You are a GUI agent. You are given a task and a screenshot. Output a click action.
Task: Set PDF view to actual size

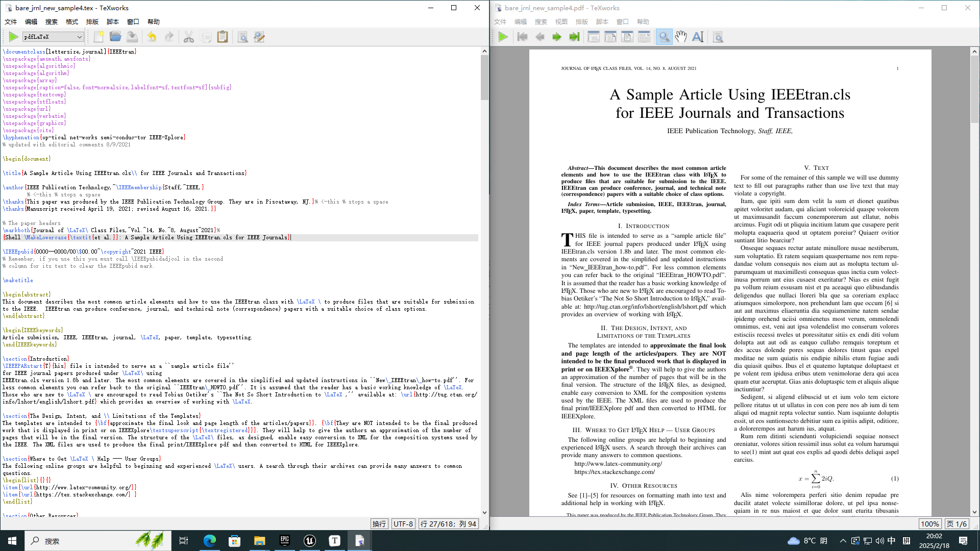point(594,37)
